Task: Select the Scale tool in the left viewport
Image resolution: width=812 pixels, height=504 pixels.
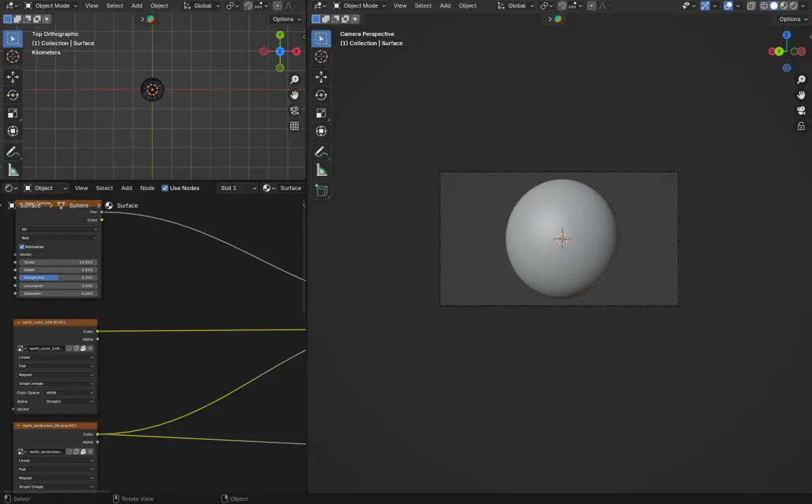Action: click(x=12, y=113)
